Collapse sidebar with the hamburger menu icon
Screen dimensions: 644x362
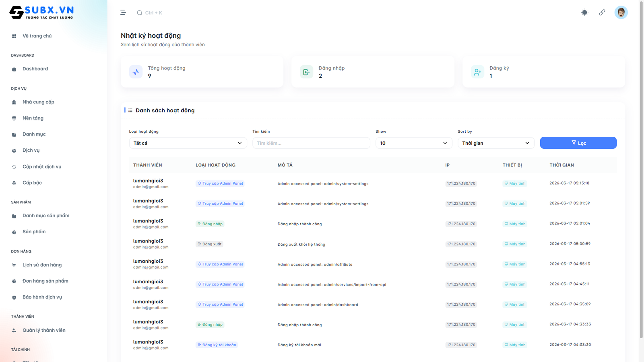(x=123, y=13)
